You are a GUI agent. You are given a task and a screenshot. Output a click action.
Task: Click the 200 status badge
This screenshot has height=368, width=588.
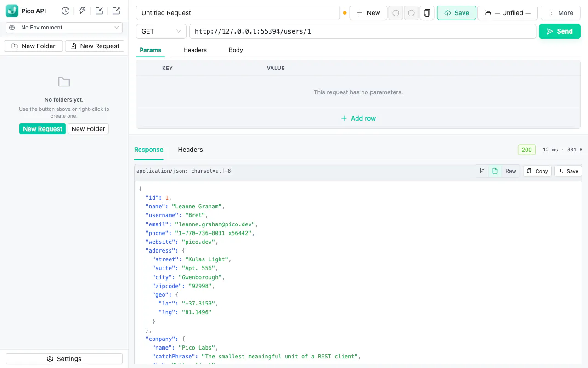pyautogui.click(x=526, y=149)
